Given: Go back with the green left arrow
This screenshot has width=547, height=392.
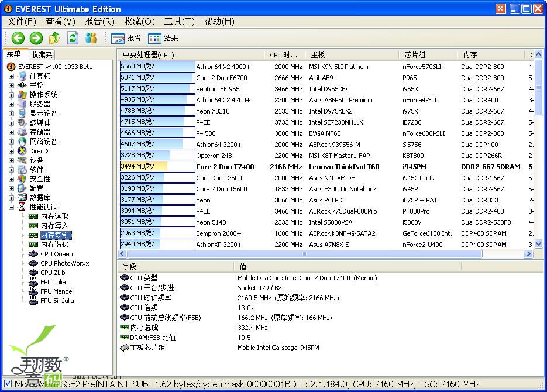Looking at the screenshot, I should pyautogui.click(x=18, y=37).
